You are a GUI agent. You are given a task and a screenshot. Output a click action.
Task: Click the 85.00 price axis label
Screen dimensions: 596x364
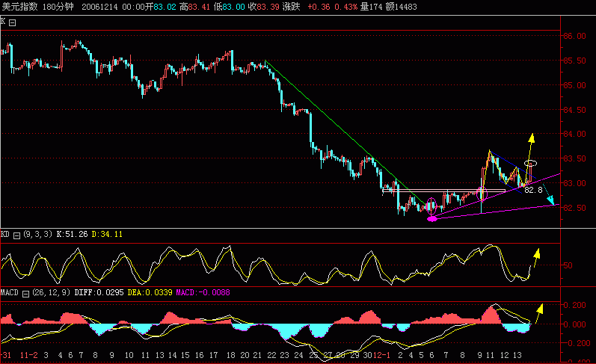click(574, 85)
